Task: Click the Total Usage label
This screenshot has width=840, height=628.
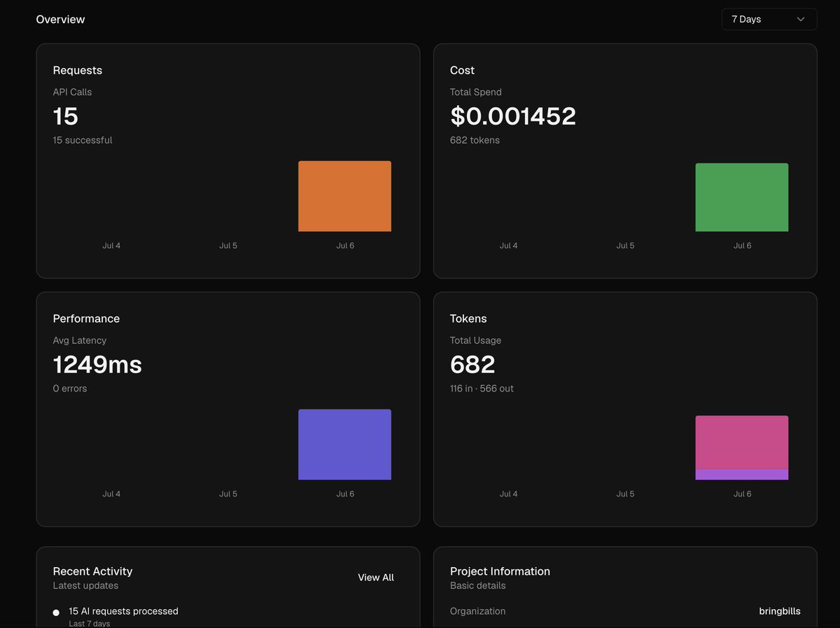Action: 475,340
